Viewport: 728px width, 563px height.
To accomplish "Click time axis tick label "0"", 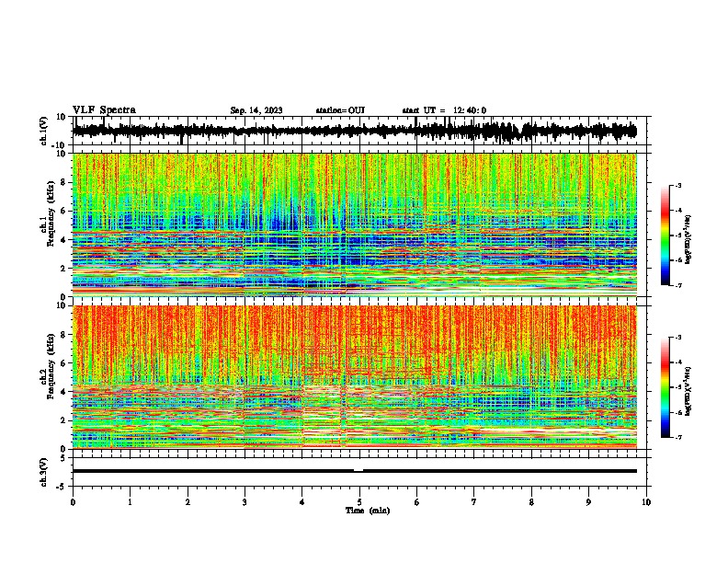I will [73, 502].
